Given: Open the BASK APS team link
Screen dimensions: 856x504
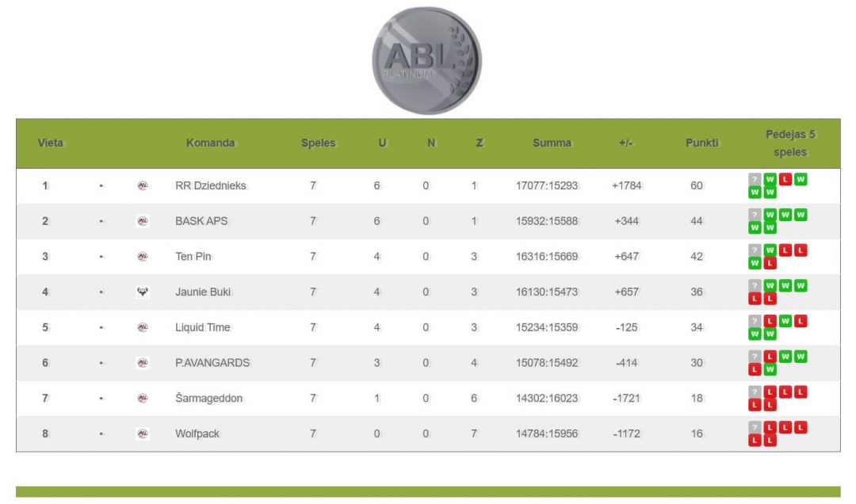Looking at the screenshot, I should pyautogui.click(x=201, y=221).
